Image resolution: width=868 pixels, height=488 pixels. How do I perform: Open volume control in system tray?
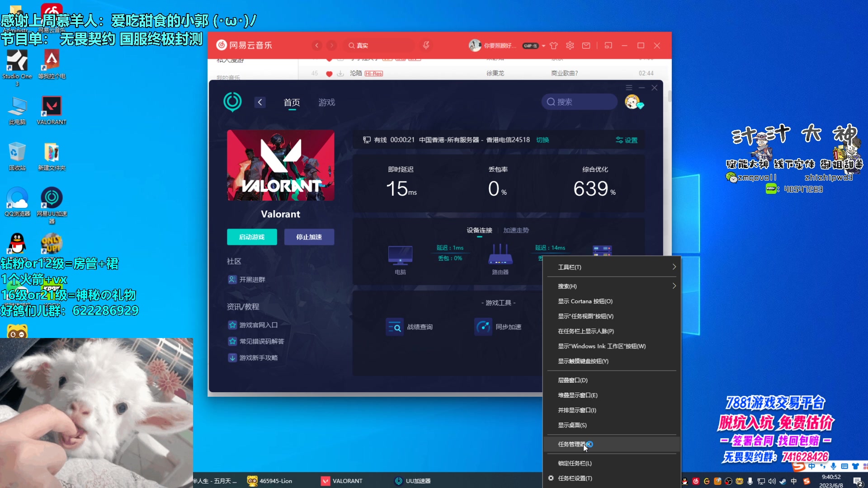772,481
